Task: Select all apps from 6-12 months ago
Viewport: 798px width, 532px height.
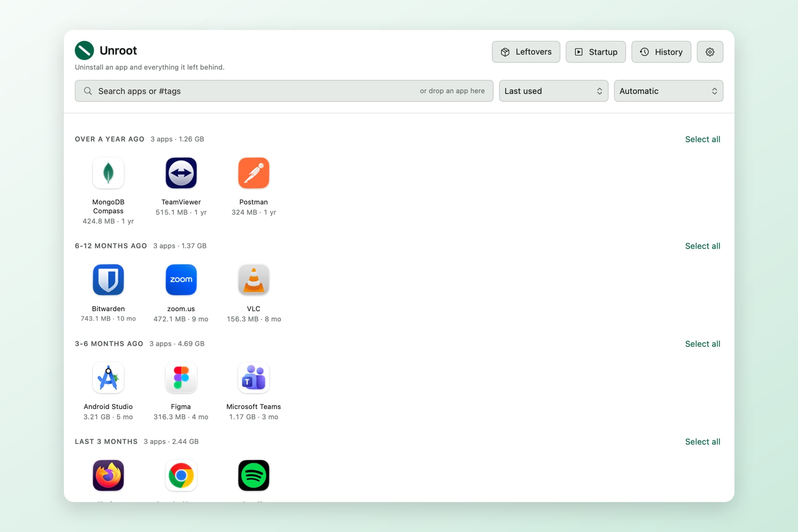Action: (x=702, y=246)
